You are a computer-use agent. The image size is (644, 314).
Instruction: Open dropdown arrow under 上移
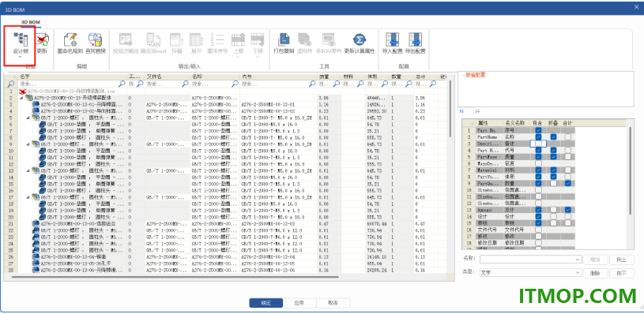pyautogui.click(x=238, y=57)
